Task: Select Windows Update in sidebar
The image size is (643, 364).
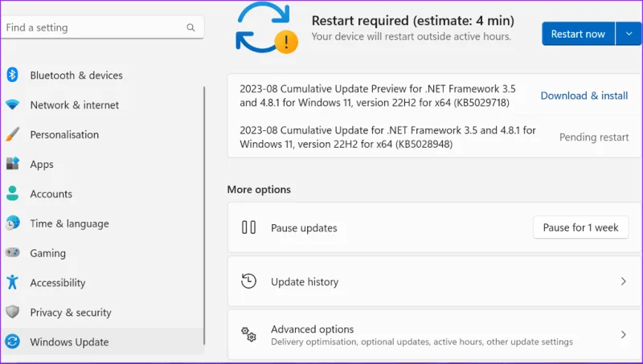Action: coord(103,342)
